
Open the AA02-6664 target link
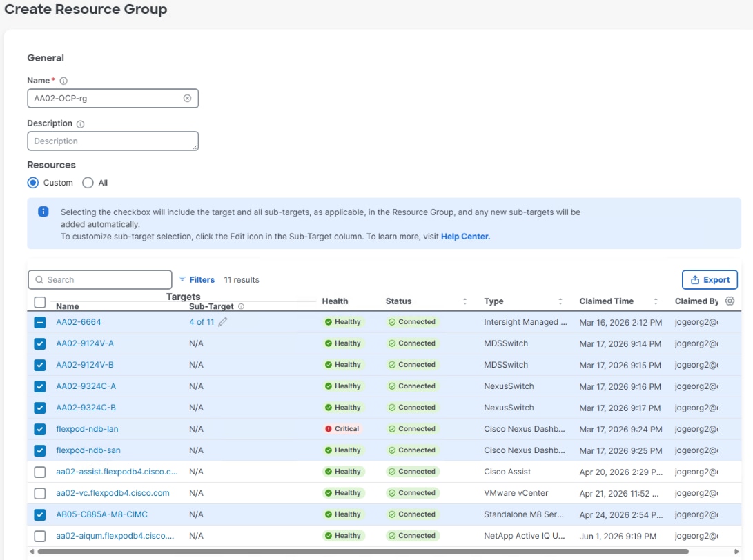click(x=78, y=322)
